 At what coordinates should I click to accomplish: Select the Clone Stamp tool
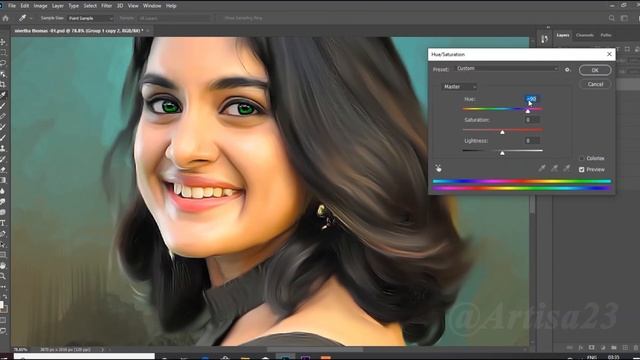[3, 148]
